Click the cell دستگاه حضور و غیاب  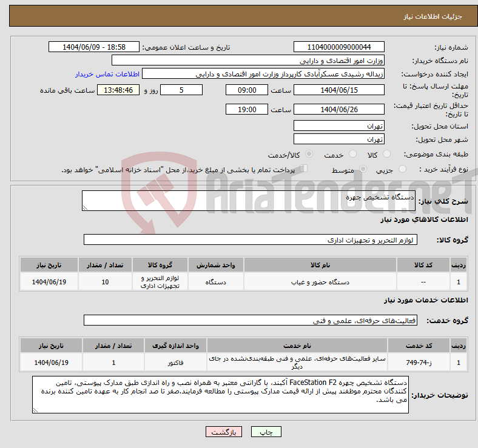pos(320,282)
